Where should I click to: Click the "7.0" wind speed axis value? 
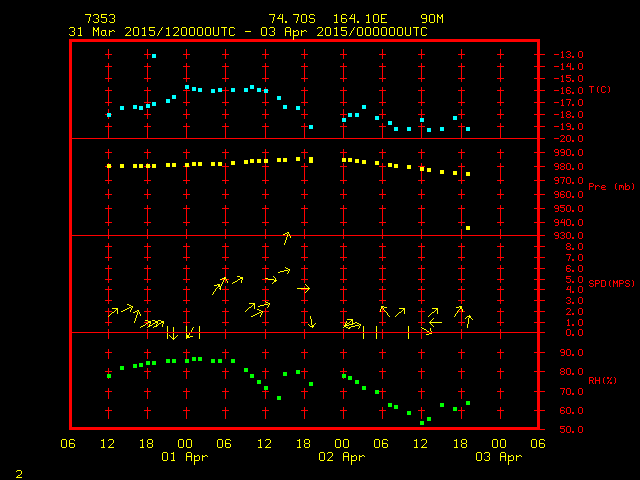[x=574, y=258]
